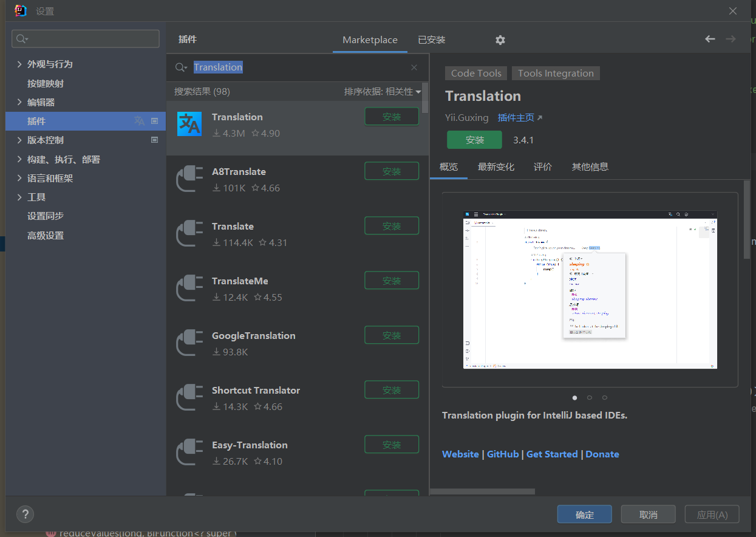
Task: Click the Easy-Translation plugin icon
Action: pyautogui.click(x=189, y=453)
